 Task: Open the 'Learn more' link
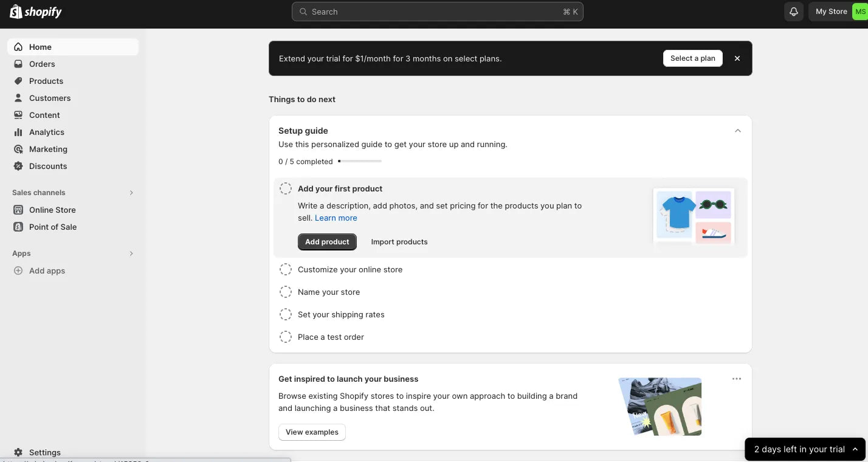click(x=336, y=218)
